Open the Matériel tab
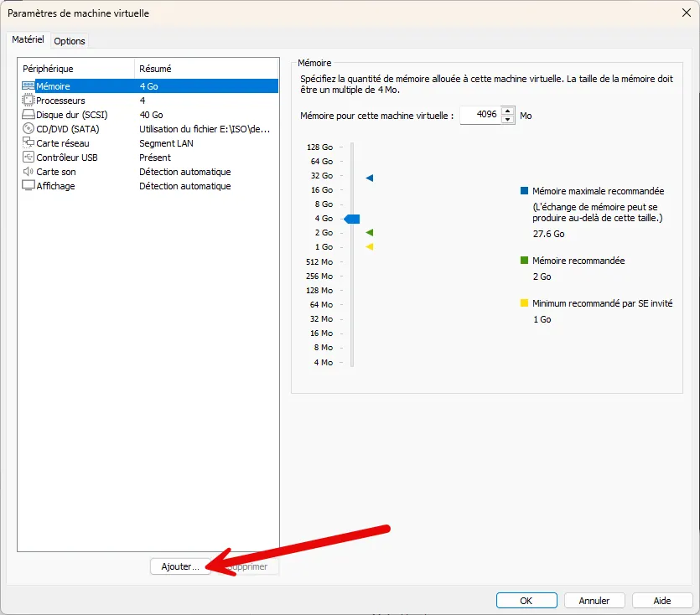The width and height of the screenshot is (700, 615). click(28, 40)
